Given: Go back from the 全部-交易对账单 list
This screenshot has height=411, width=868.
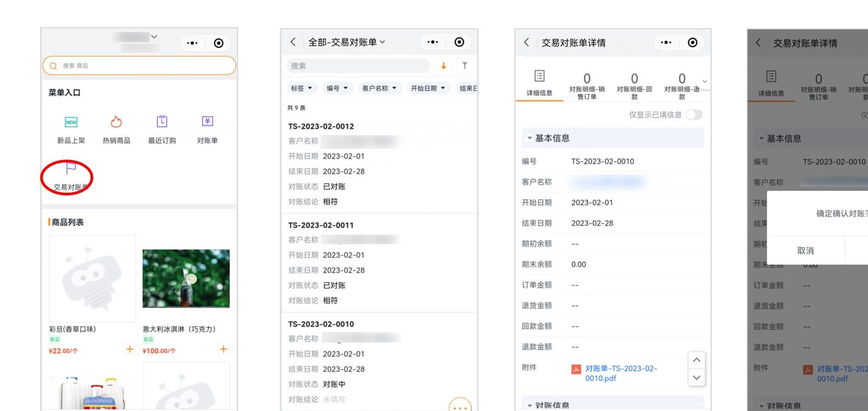Looking at the screenshot, I should pos(293,42).
